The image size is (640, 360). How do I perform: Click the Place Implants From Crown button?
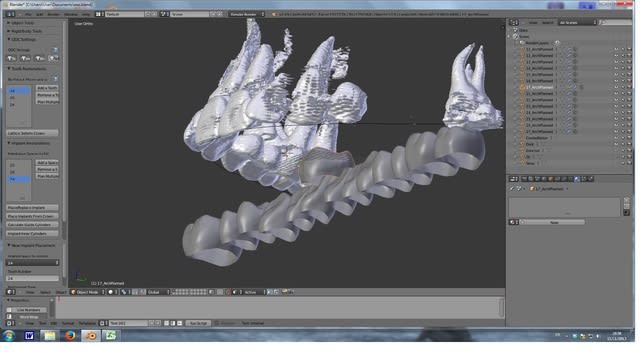(32, 216)
